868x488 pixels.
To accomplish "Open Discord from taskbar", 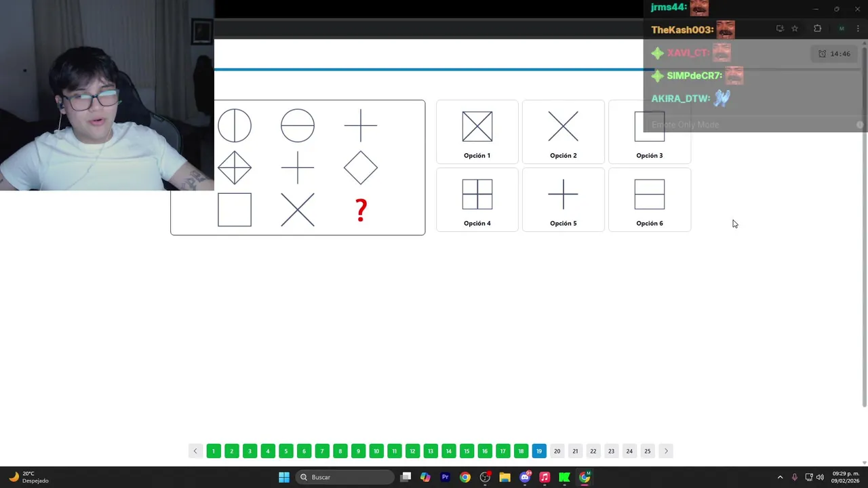I will click(525, 477).
